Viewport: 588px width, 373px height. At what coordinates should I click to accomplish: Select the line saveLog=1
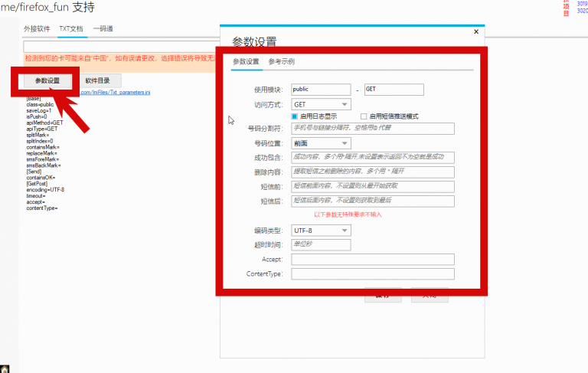coord(38,111)
